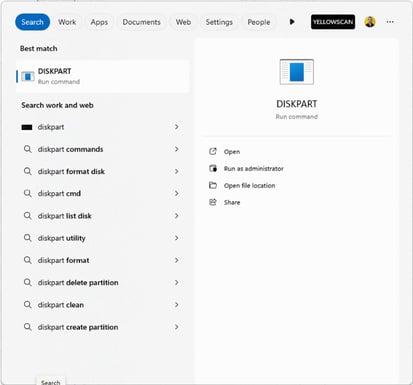Select the 'diskpart format' suggestion row
Screen dimensions: 413x385
coord(103,260)
